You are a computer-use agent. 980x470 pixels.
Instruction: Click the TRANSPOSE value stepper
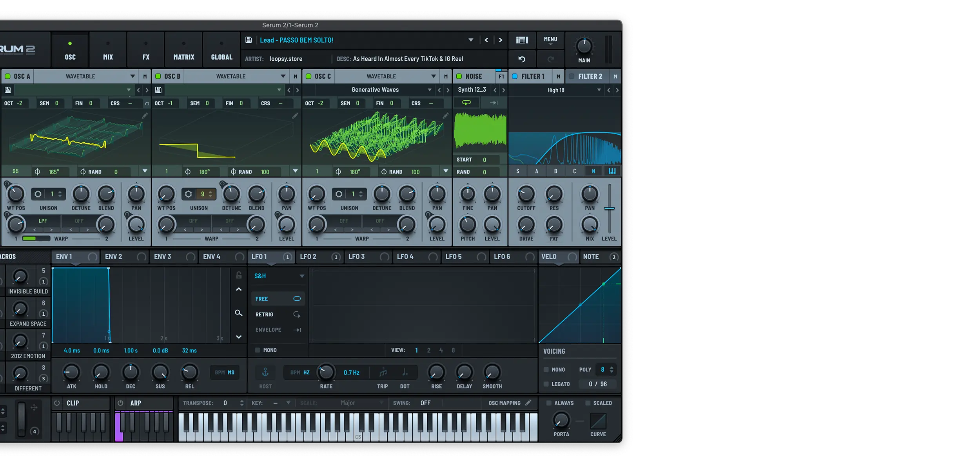(241, 403)
